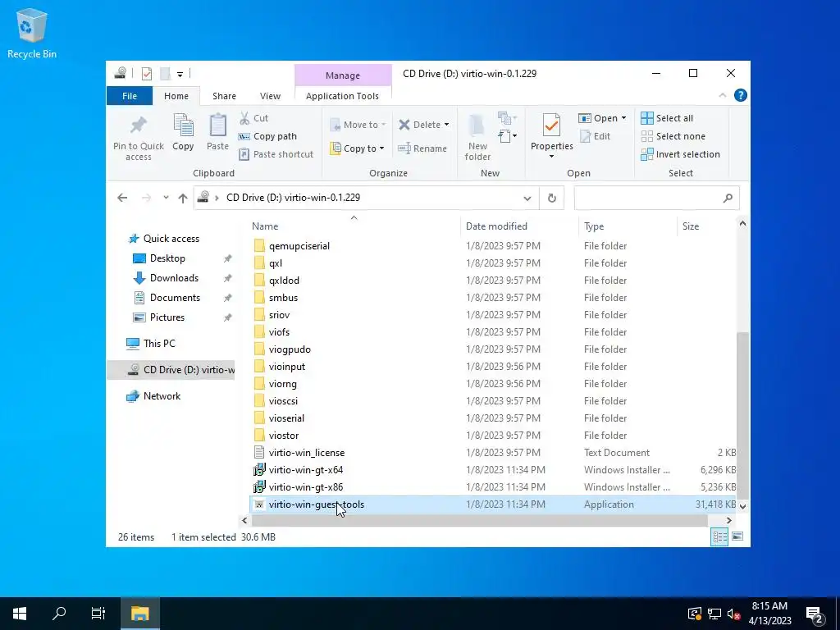Image resolution: width=840 pixels, height=630 pixels.
Task: Select the Home ribbon tab
Action: pos(176,96)
